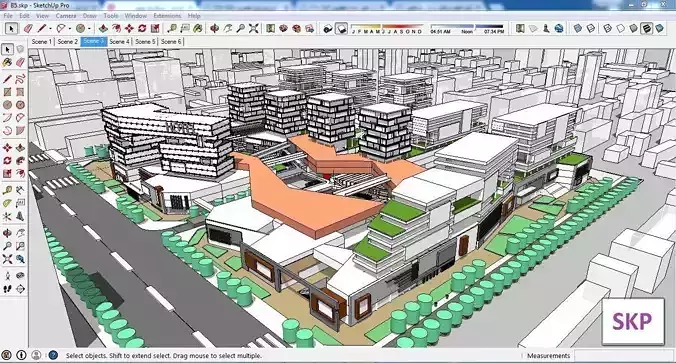This screenshot has width=676, height=363.
Task: Open the 3D Warehouse icon
Action: coord(283,28)
